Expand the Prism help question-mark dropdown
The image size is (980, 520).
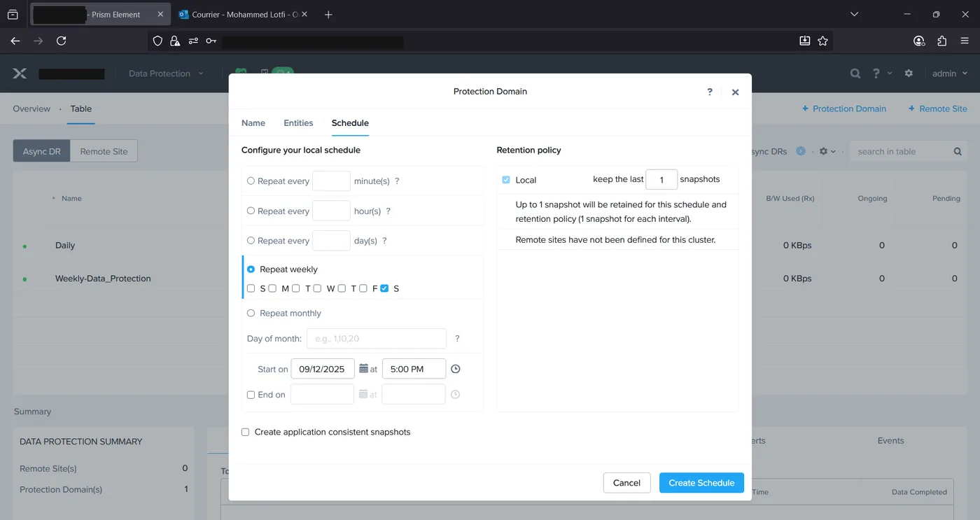click(x=881, y=73)
